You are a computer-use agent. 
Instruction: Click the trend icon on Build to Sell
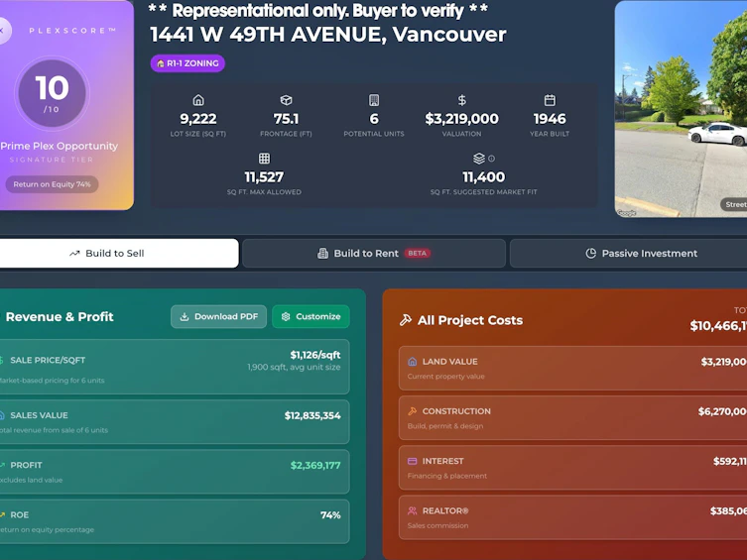click(x=74, y=254)
